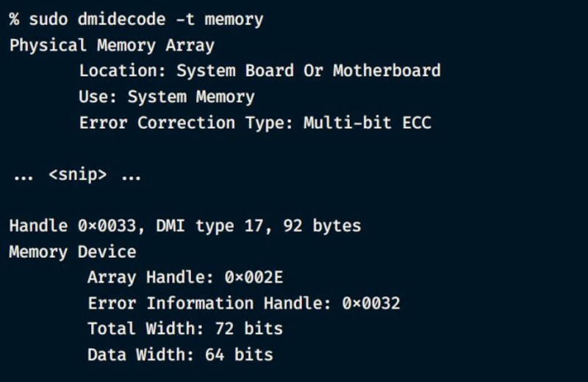Click the 'Memory Device' heading

(73, 252)
